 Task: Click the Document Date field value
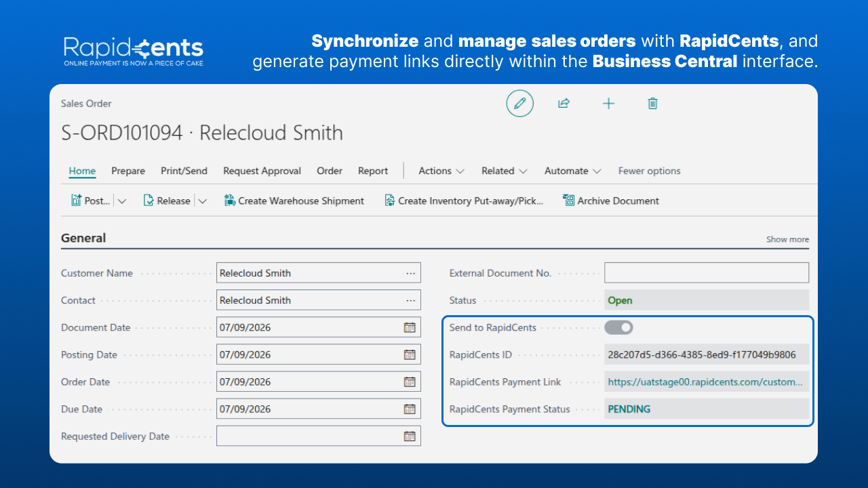point(245,327)
